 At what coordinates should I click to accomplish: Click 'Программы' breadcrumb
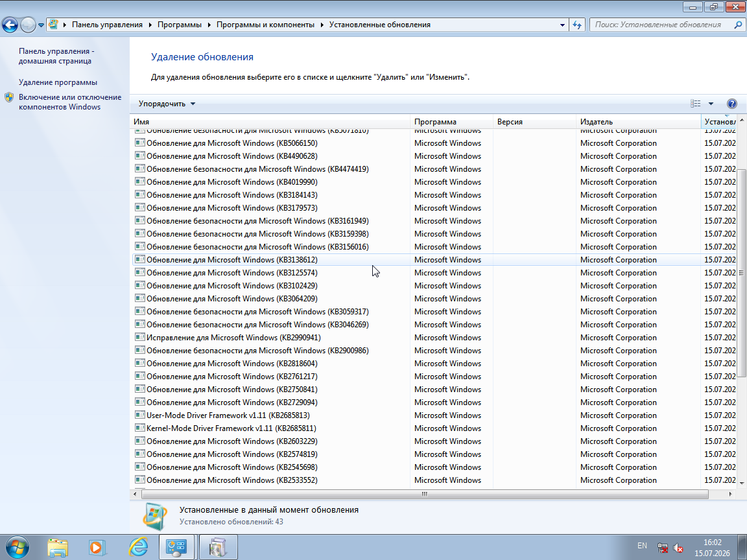point(179,25)
